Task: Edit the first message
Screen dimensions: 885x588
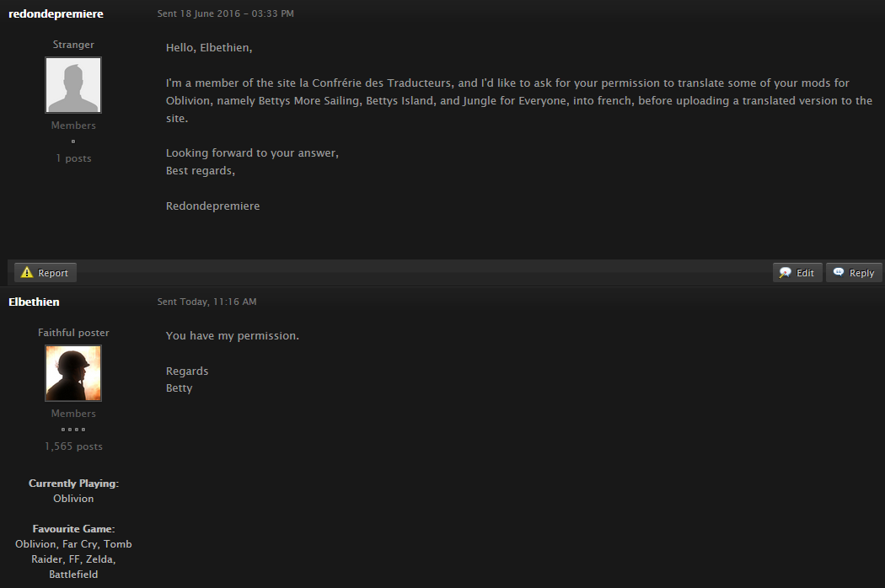Action: click(x=797, y=273)
